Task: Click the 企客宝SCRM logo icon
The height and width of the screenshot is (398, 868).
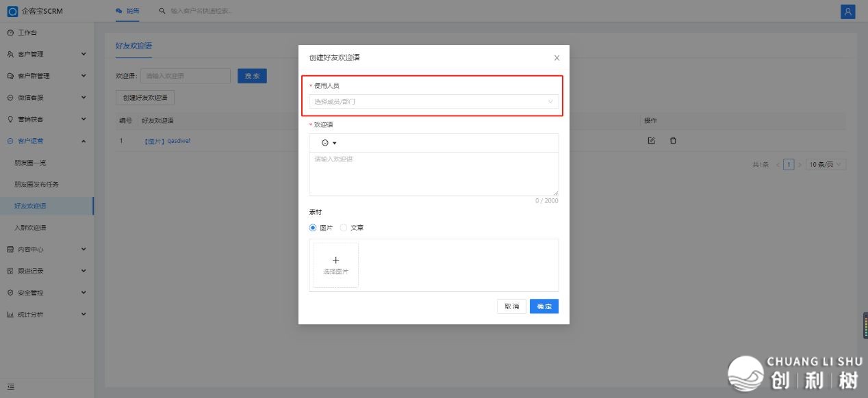Action: click(x=12, y=12)
